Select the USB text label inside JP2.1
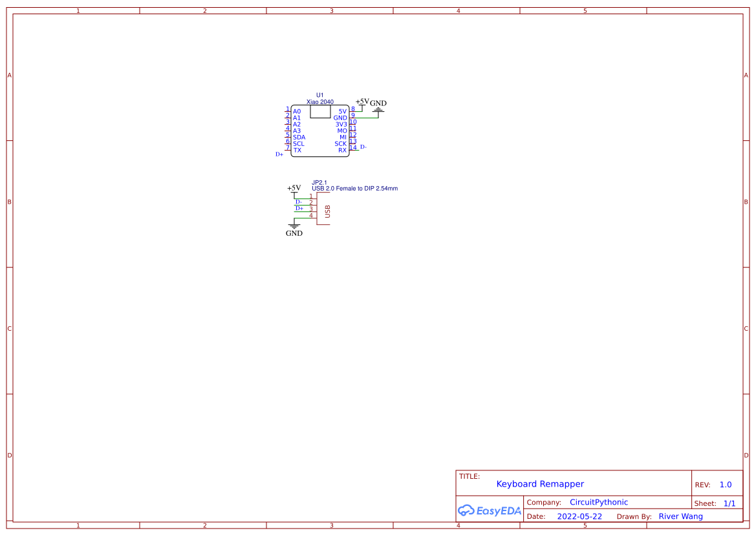 (327, 211)
